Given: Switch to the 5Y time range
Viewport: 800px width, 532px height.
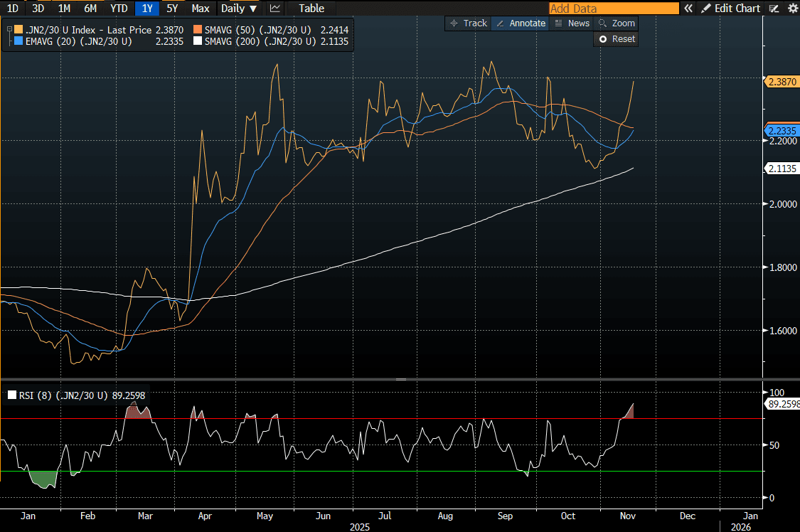Looking at the screenshot, I should coord(172,9).
